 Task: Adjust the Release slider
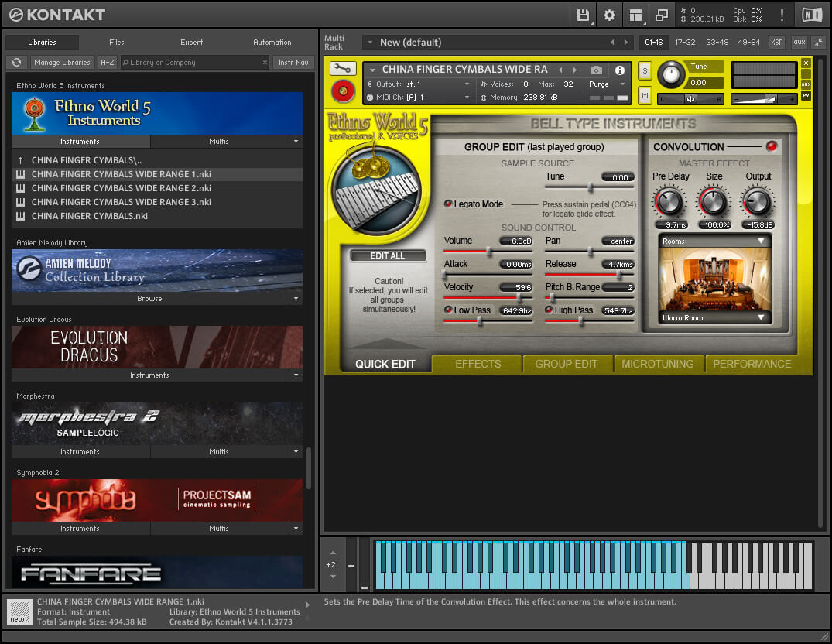tap(590, 275)
